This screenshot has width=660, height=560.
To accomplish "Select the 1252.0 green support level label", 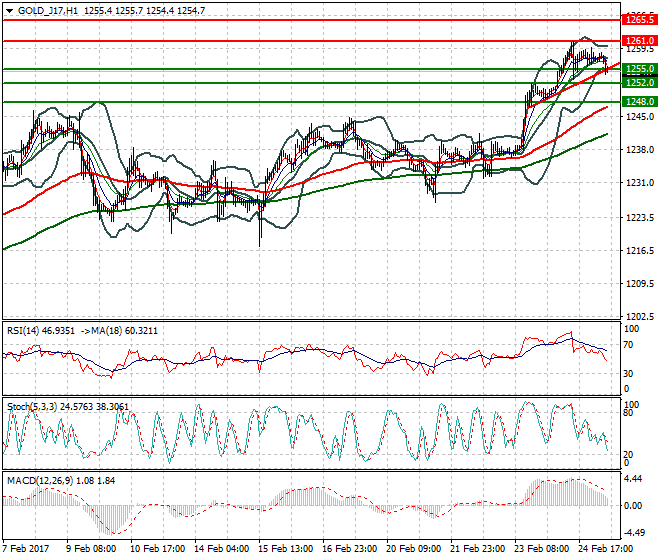I will [640, 83].
